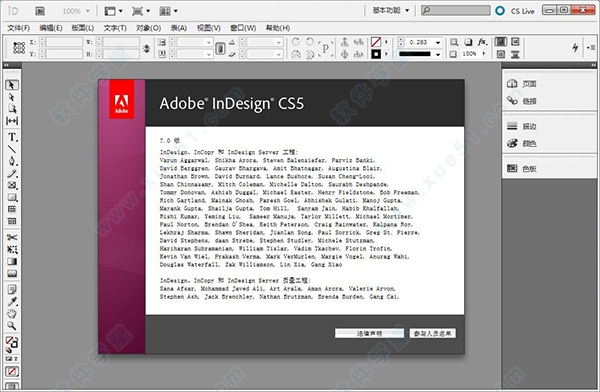Viewport: 600px width, 392px height.
Task: Click the stroke color swatch in Control panel
Action: pyautogui.click(x=376, y=54)
